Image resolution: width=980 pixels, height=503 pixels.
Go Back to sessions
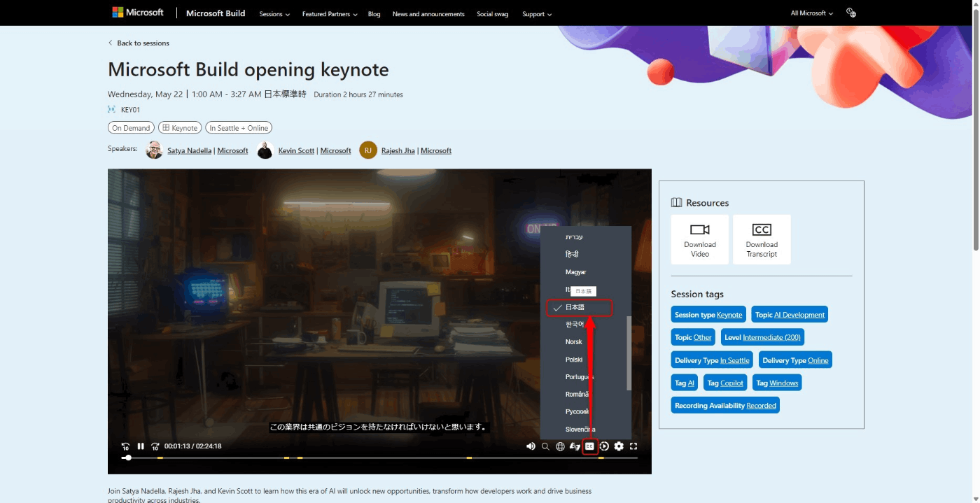point(139,43)
